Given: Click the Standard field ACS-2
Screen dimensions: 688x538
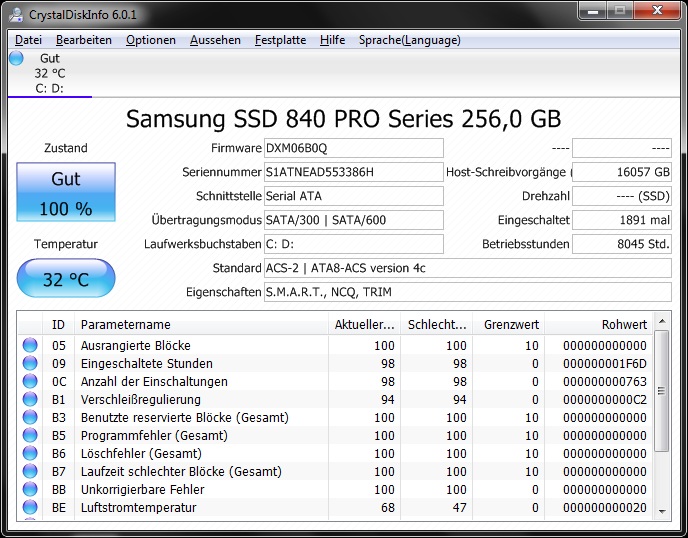Looking at the screenshot, I should [x=468, y=268].
